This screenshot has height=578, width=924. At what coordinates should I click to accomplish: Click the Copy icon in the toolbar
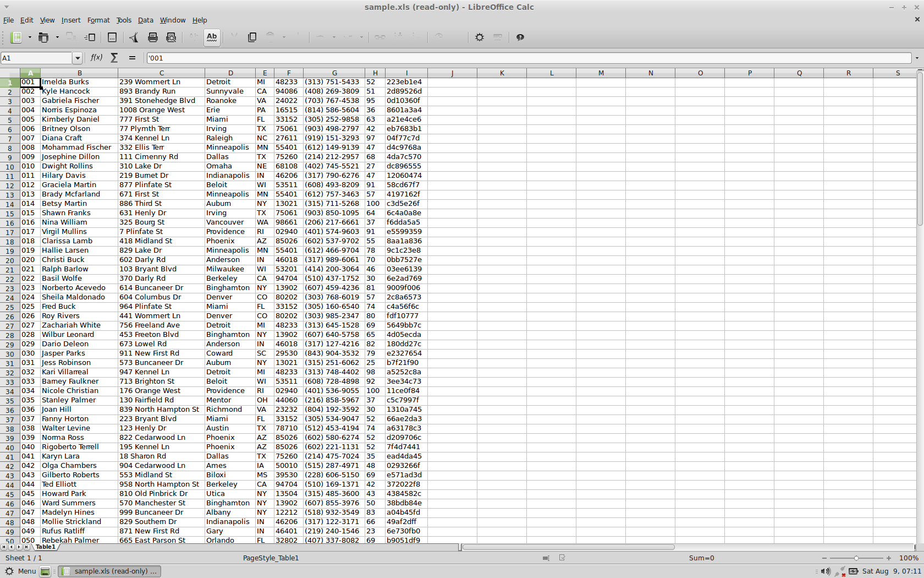pos(252,37)
